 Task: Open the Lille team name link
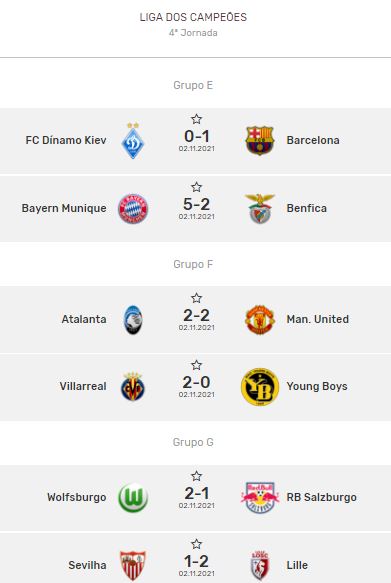pyautogui.click(x=297, y=565)
